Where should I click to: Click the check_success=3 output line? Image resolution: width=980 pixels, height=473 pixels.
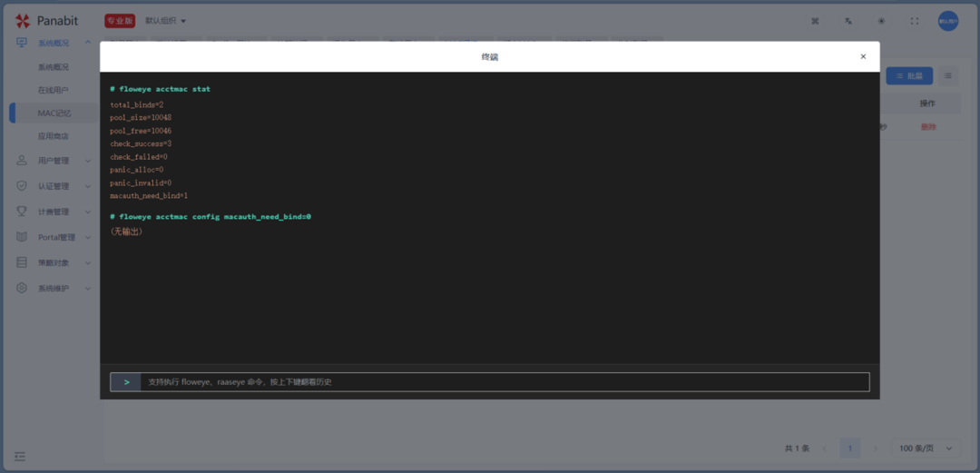(x=141, y=144)
